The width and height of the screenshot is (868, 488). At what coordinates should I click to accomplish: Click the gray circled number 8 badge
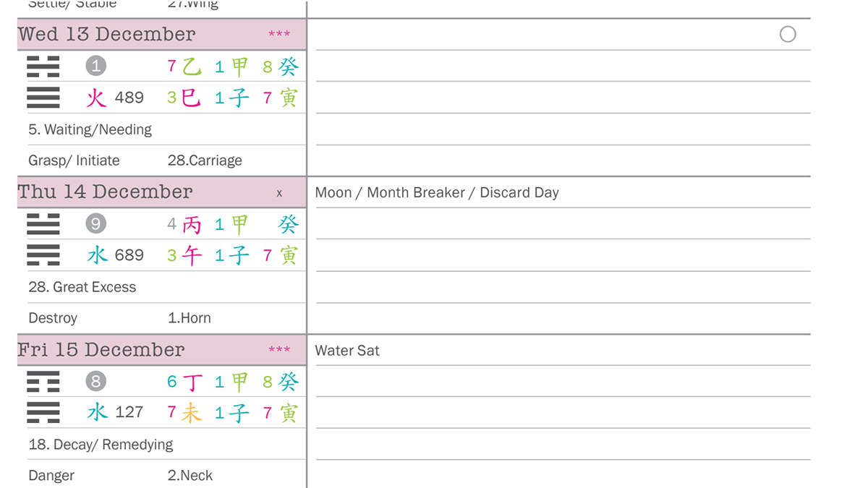[95, 381]
